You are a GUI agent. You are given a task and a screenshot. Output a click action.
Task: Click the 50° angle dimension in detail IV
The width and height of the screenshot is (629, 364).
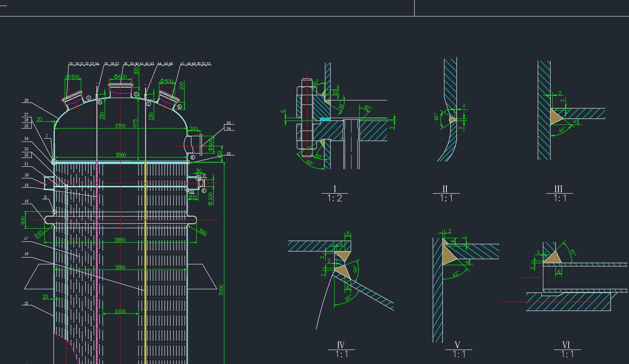point(356,269)
